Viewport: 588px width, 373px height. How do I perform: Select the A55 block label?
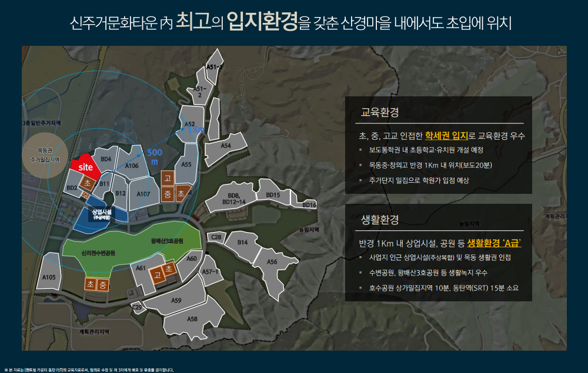pos(186,164)
